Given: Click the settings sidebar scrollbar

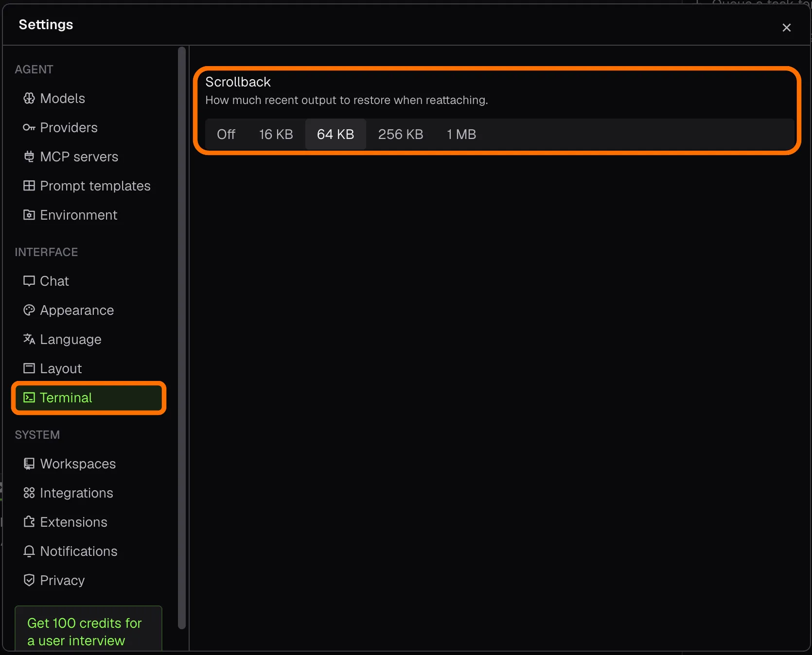Looking at the screenshot, I should point(182,338).
